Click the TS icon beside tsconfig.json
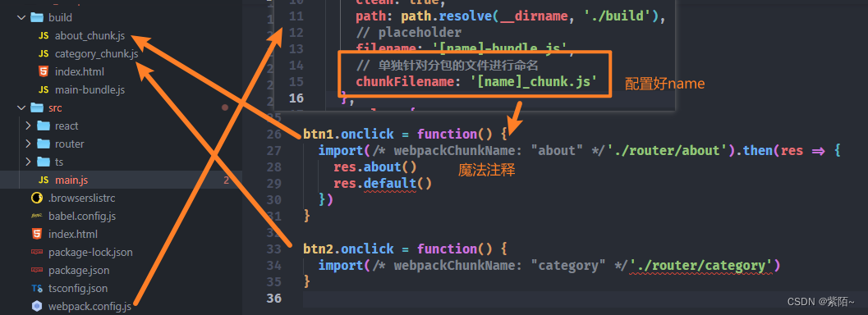This screenshot has width=868, height=315. [37, 288]
